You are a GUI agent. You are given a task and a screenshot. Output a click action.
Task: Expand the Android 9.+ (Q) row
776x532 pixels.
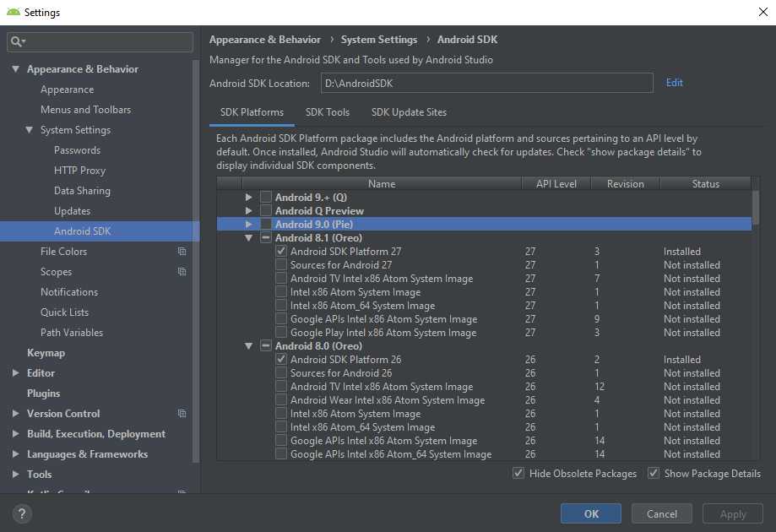tap(248, 197)
